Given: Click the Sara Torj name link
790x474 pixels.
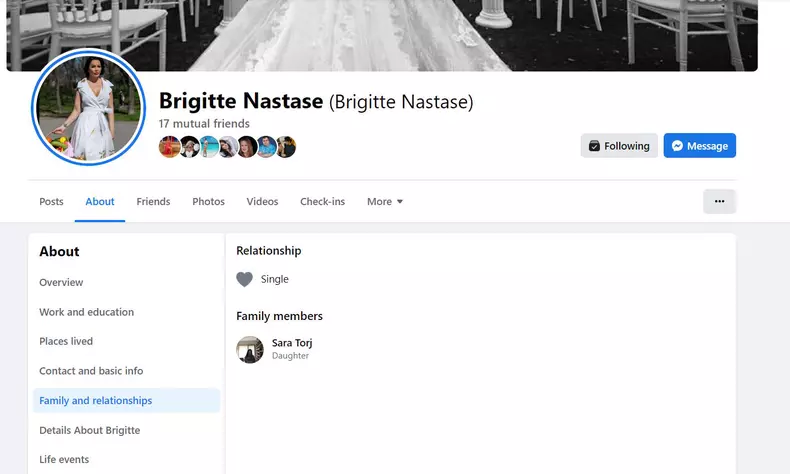Looking at the screenshot, I should [292, 343].
